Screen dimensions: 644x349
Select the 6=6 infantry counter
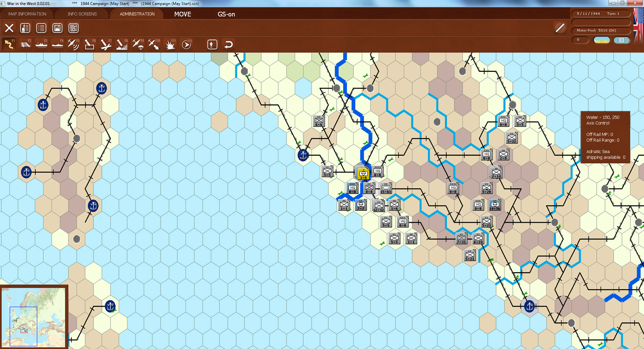(x=319, y=121)
